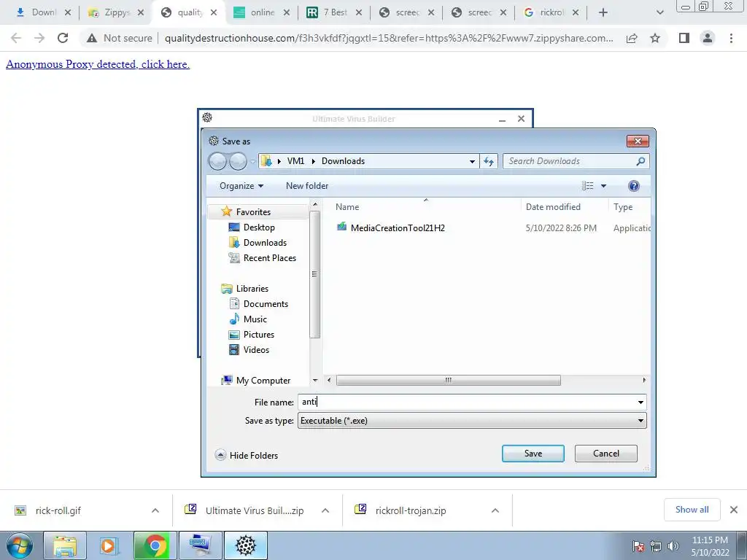Click horizontal scrollbar in file list
This screenshot has height=560, width=747.
pos(448,380)
